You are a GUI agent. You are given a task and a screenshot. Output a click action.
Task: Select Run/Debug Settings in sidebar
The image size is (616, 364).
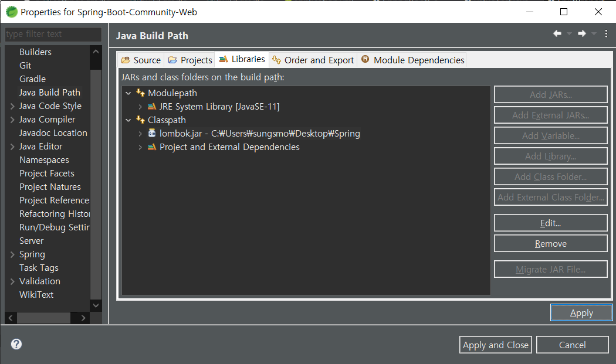(x=54, y=227)
